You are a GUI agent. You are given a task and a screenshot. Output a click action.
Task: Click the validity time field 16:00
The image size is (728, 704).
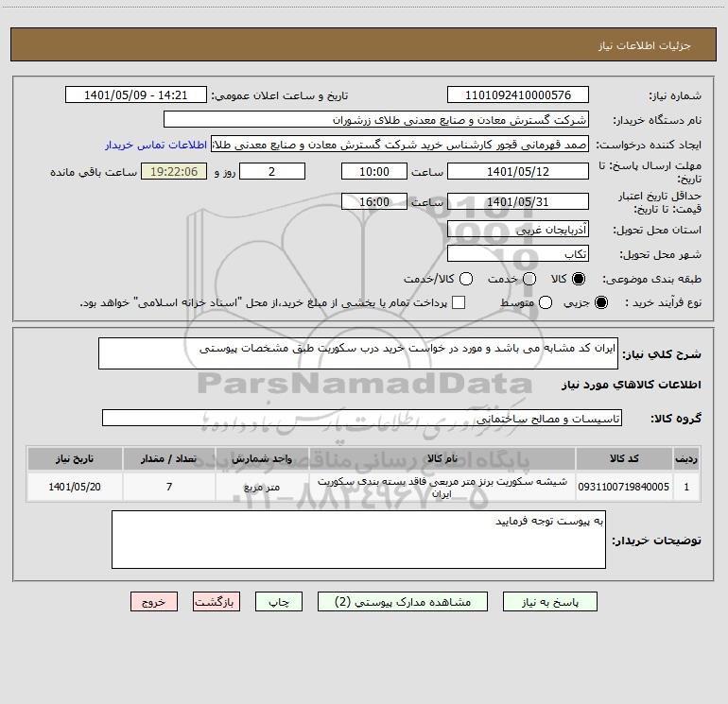pos(374,201)
